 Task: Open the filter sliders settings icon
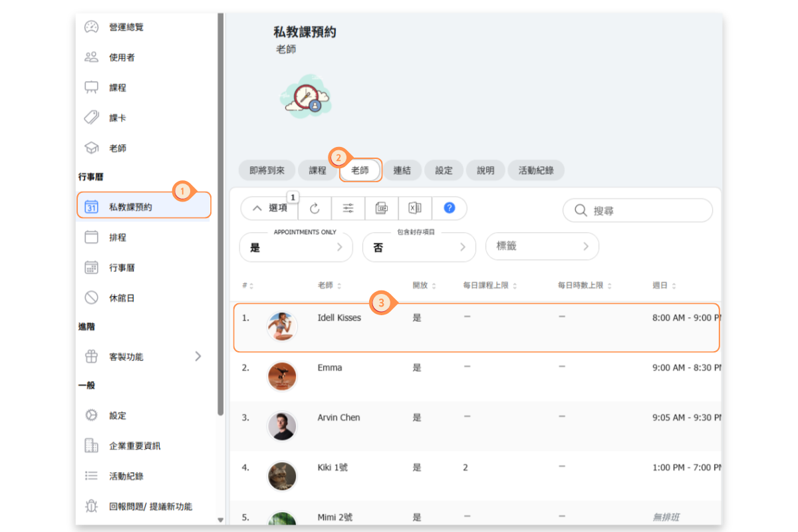(x=348, y=209)
